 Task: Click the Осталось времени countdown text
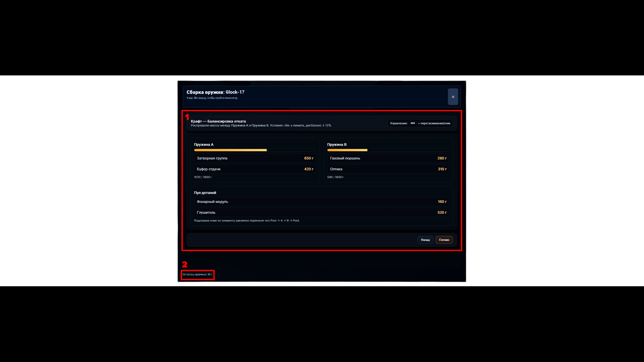point(197,275)
